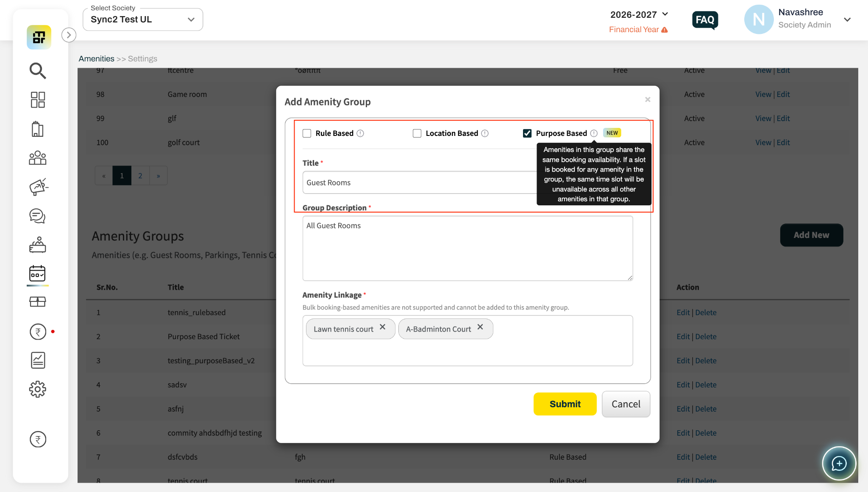Check the Location Based checkbox

click(x=417, y=133)
